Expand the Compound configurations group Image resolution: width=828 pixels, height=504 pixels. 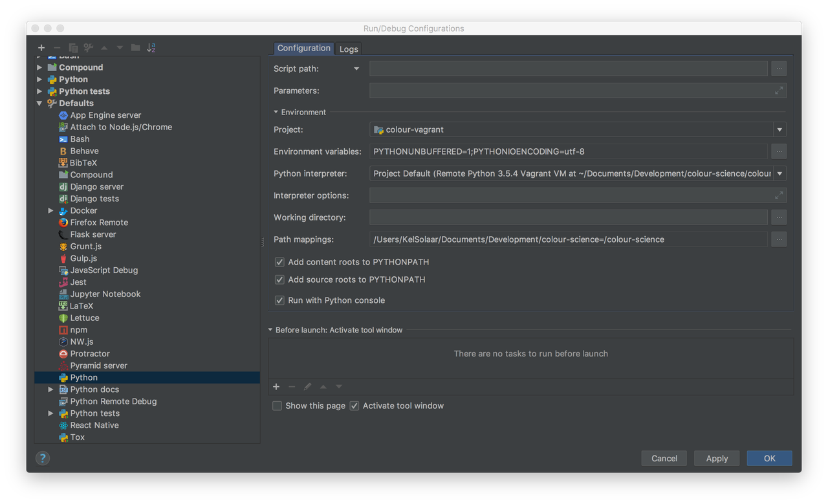click(39, 67)
